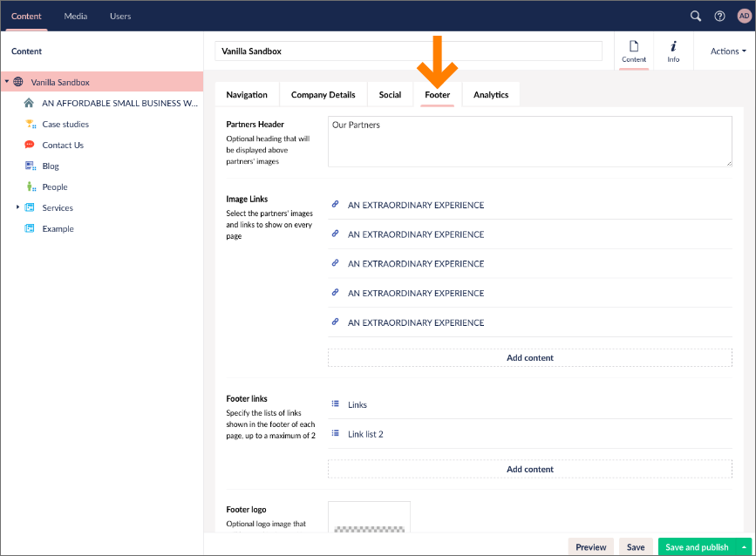Click the link icon of the third image link
Viewport: 756px width, 556px height.
coord(335,263)
